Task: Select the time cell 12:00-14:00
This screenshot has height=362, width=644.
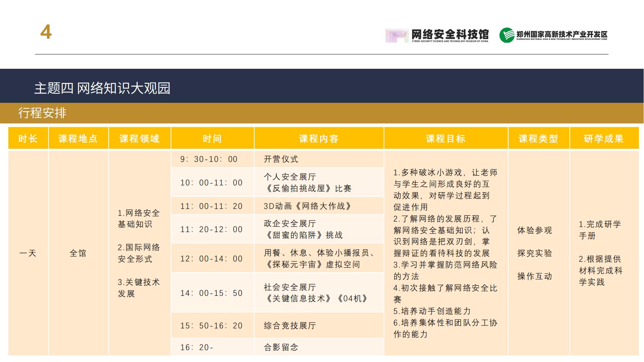Action: click(212, 258)
